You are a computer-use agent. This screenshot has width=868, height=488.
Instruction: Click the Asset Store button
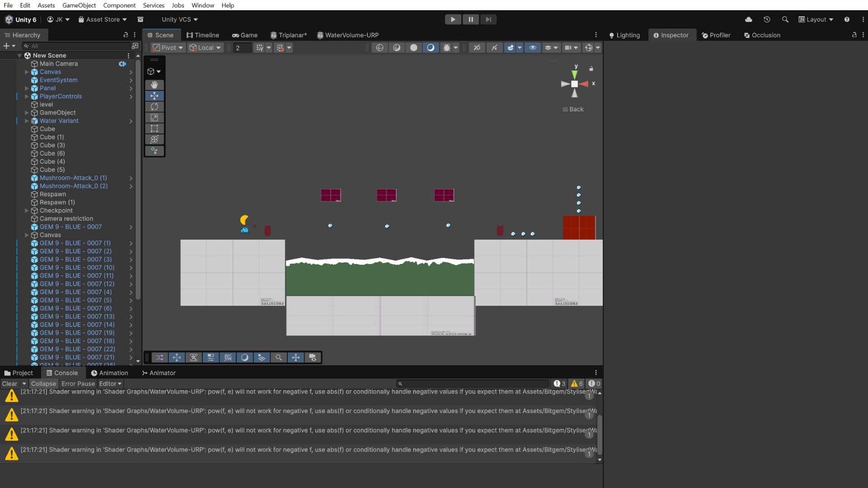(103, 19)
